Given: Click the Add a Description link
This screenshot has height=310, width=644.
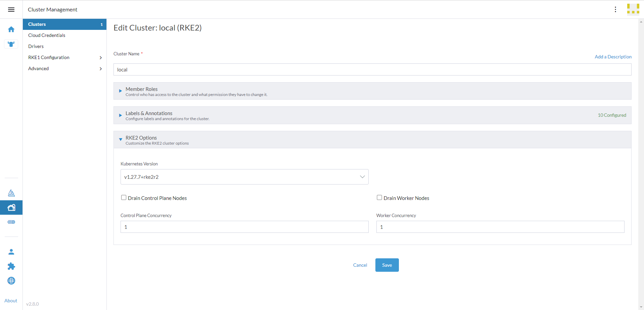Looking at the screenshot, I should pos(613,57).
